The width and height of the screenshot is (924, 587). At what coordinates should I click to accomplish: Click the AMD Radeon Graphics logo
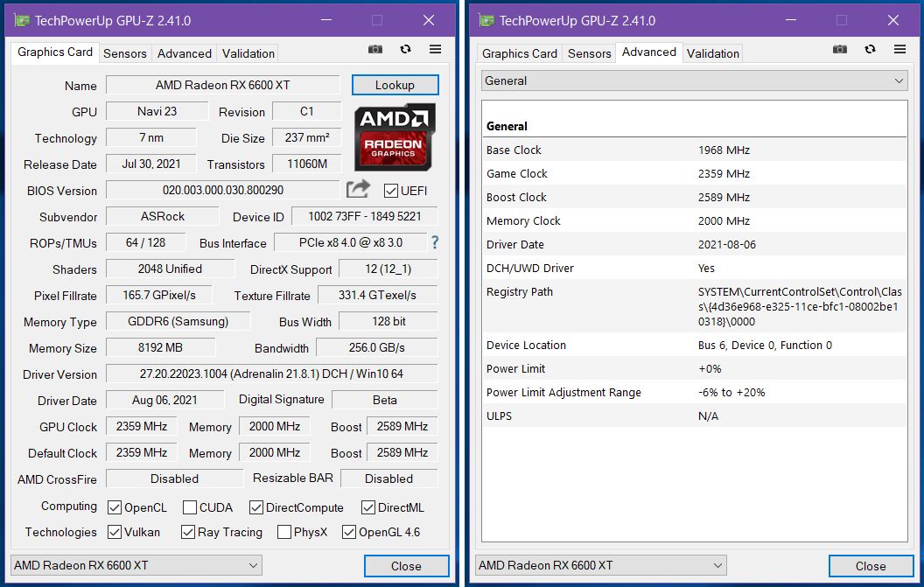[394, 137]
